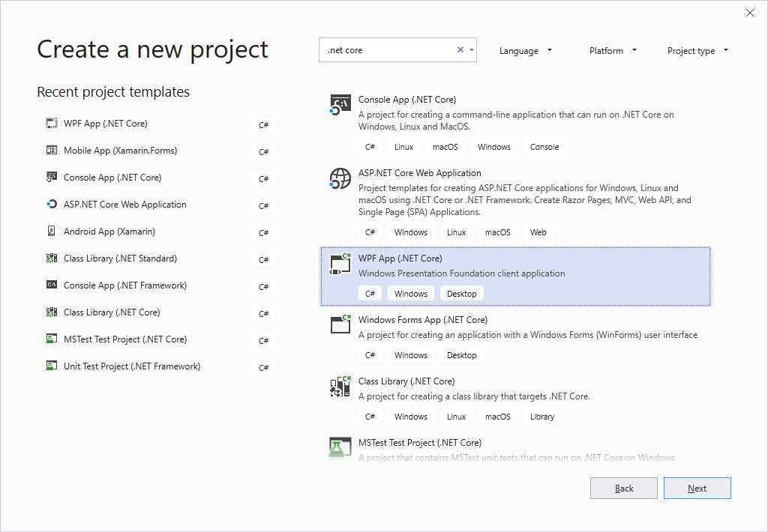
Task: Select the Class Library (.NET Core) icon
Action: [340, 387]
